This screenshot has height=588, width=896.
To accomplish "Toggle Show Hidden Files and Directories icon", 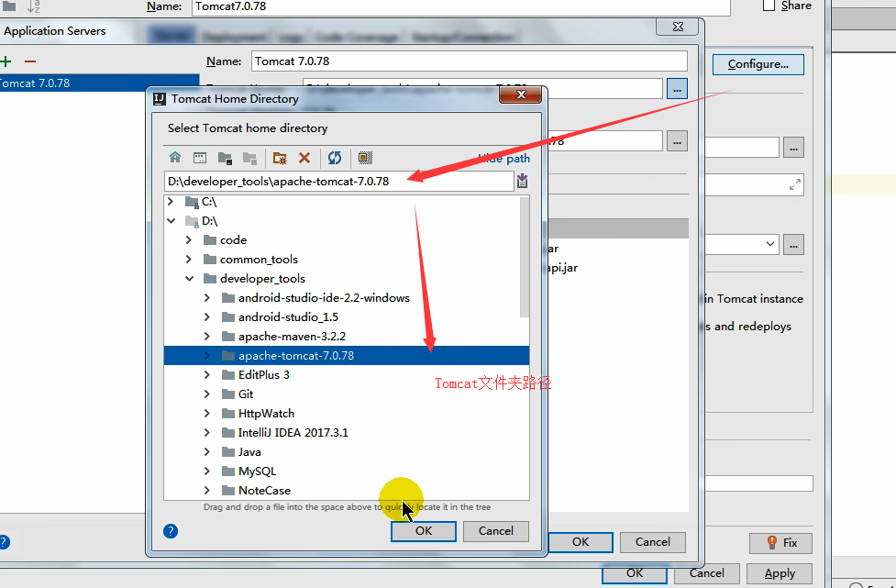I will coord(365,158).
